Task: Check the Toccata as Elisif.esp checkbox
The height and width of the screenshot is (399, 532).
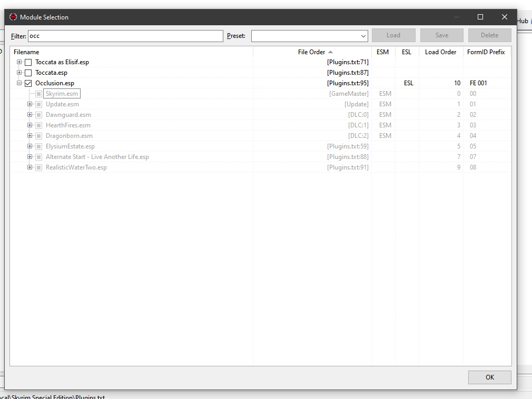Action: [x=28, y=62]
